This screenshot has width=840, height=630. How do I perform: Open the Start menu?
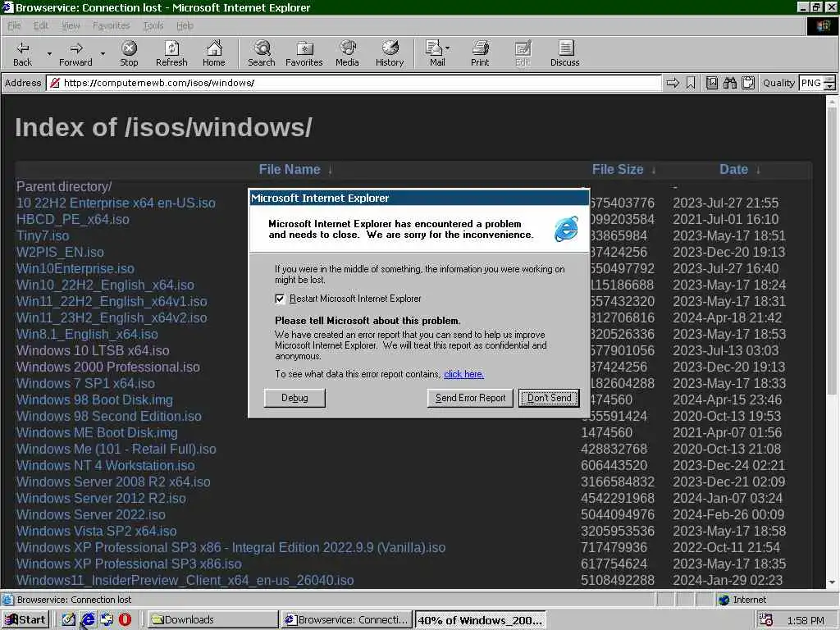[25, 620]
